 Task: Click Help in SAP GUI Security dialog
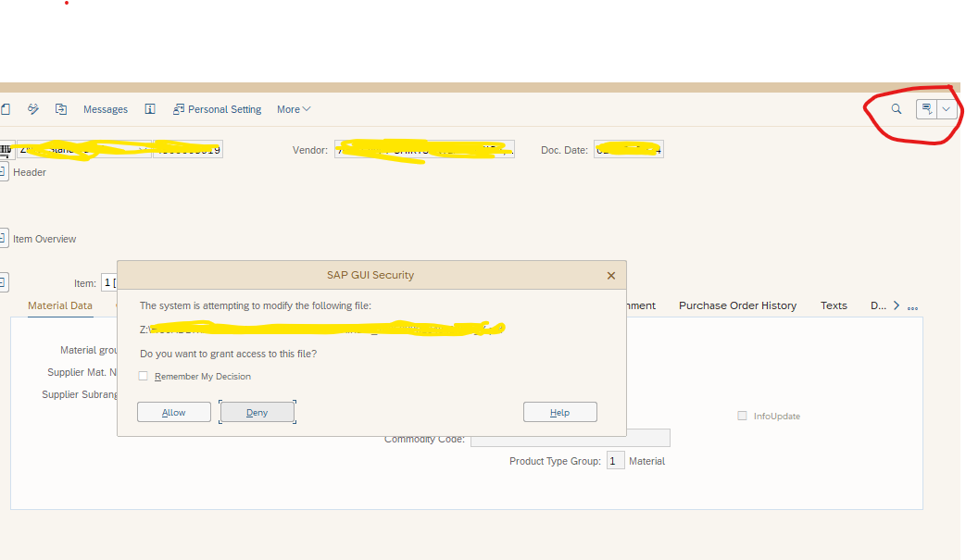click(559, 412)
